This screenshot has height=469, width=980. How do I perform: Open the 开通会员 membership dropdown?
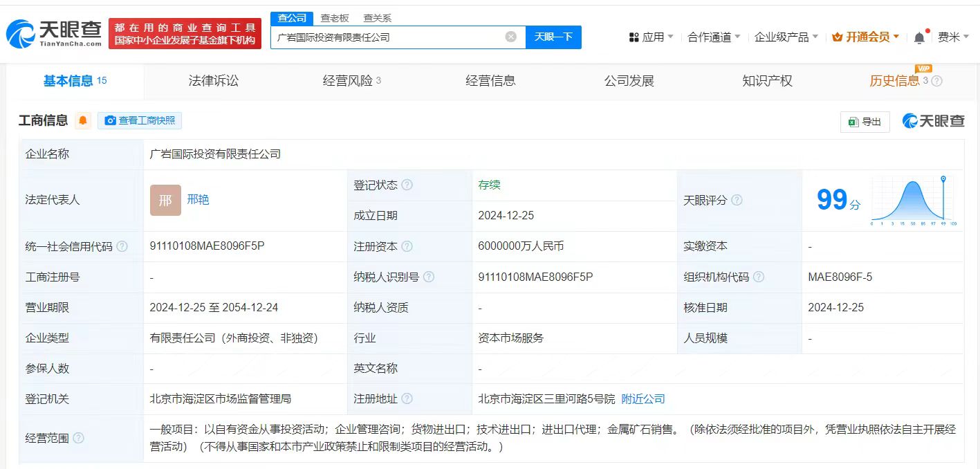click(866, 37)
